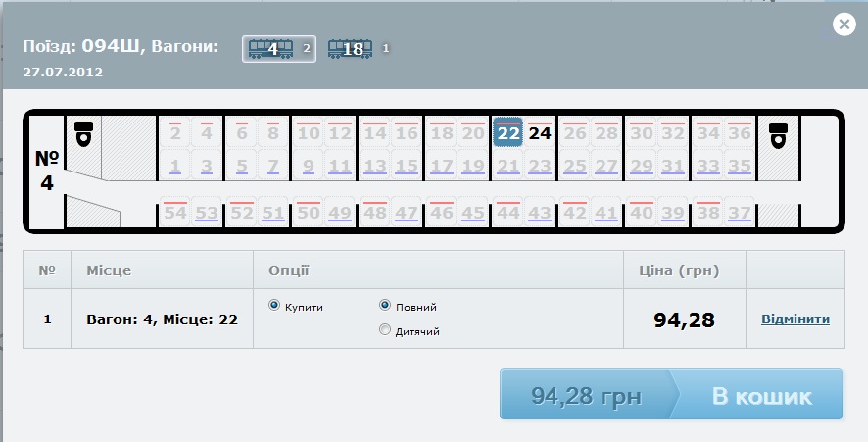Click the 94,28 грн total price segment
Screen dimensions: 868x442
[x=585, y=397]
